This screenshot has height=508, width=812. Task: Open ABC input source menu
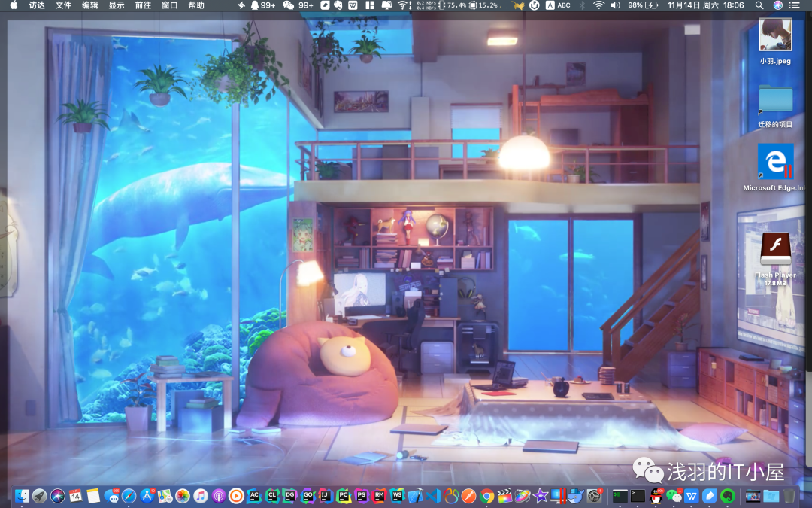[x=558, y=5]
